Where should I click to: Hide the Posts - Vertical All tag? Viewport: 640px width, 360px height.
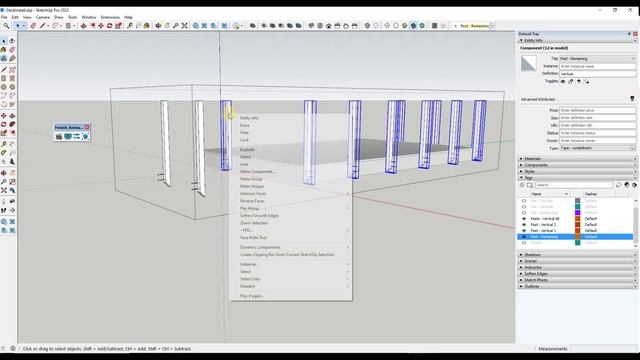524,219
